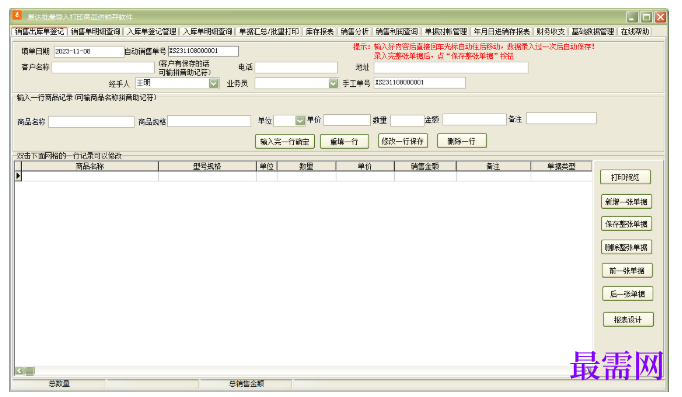This screenshot has width=682, height=397.
Task: Focus the 商品名称 input field
Action: [91, 122]
